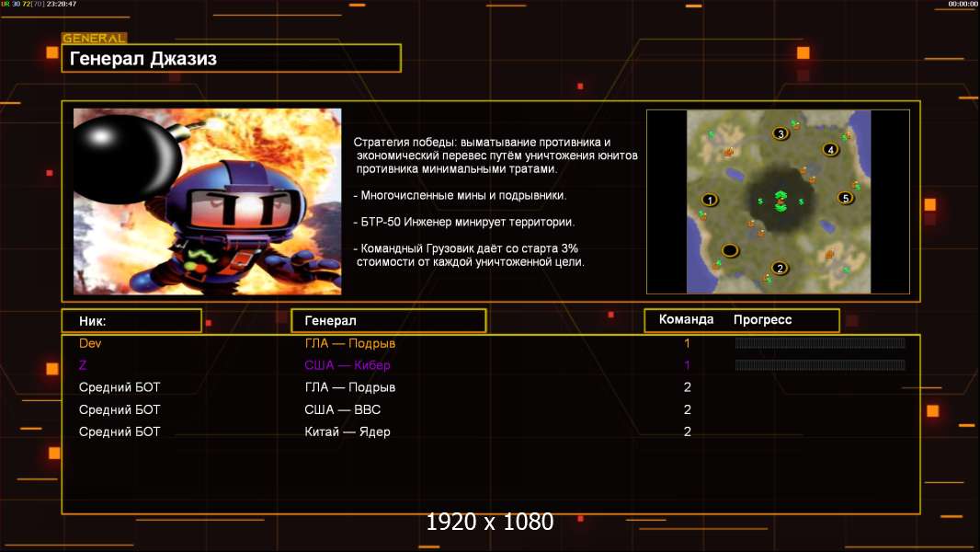
Task: Click 'США — Кибер' faction text
Action: coord(348,365)
